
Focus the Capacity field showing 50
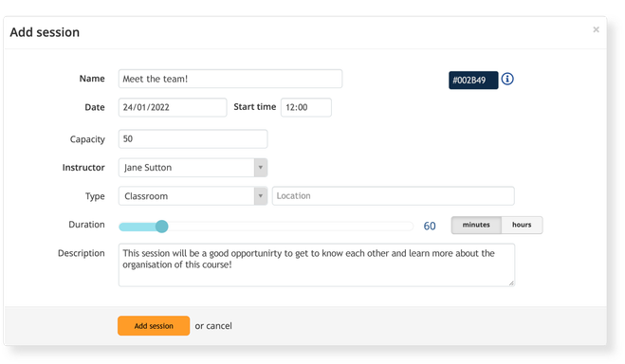click(193, 138)
